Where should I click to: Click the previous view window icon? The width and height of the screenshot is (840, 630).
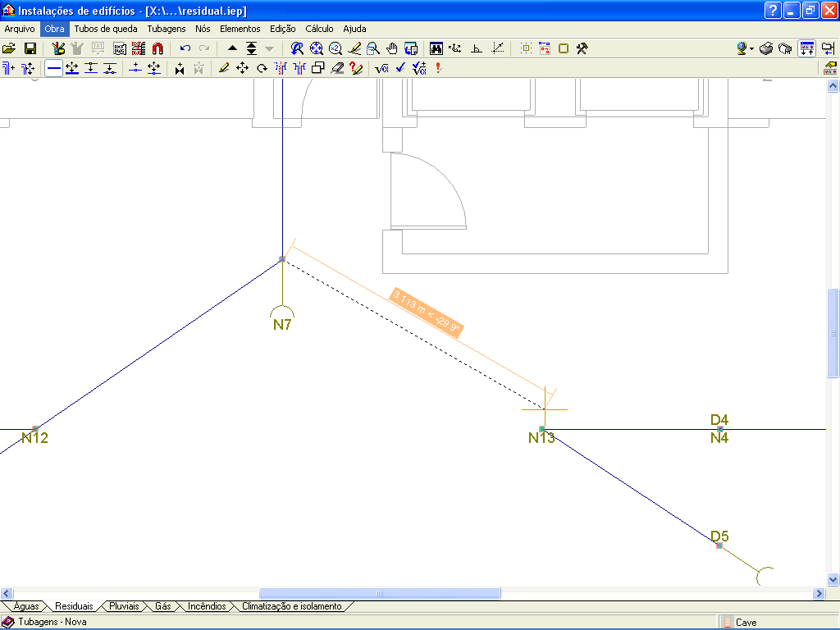(x=411, y=48)
